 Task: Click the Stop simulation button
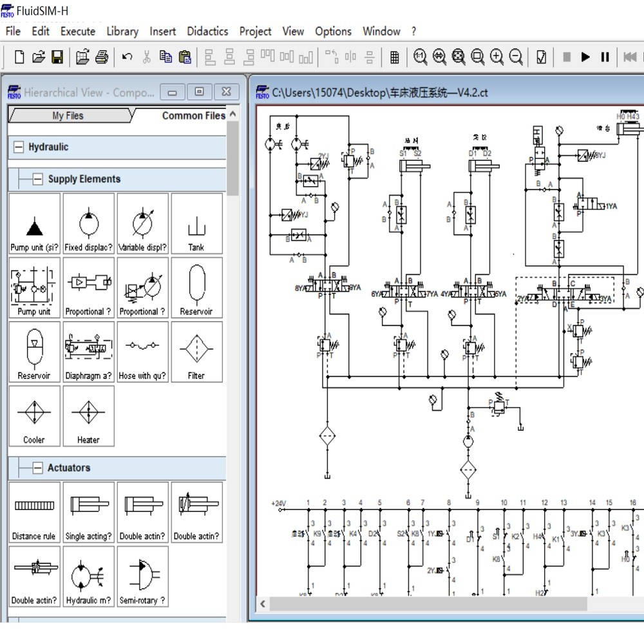tap(567, 57)
